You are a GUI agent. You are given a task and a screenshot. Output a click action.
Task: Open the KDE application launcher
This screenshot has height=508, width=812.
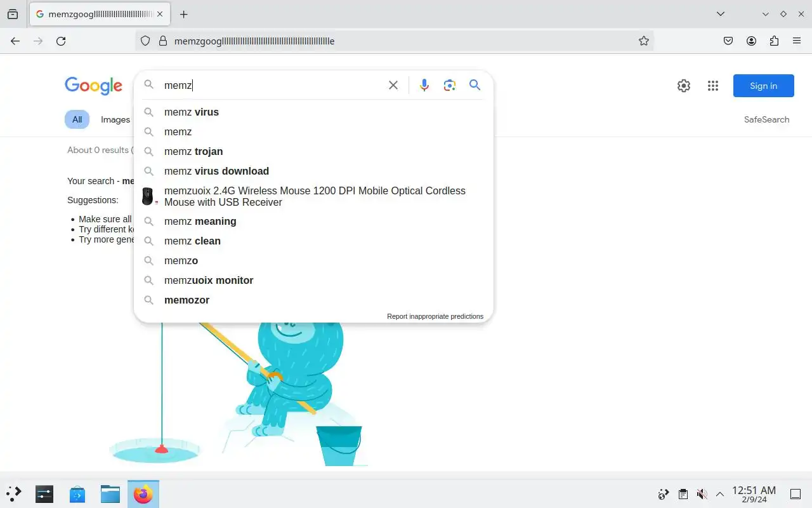click(14, 493)
